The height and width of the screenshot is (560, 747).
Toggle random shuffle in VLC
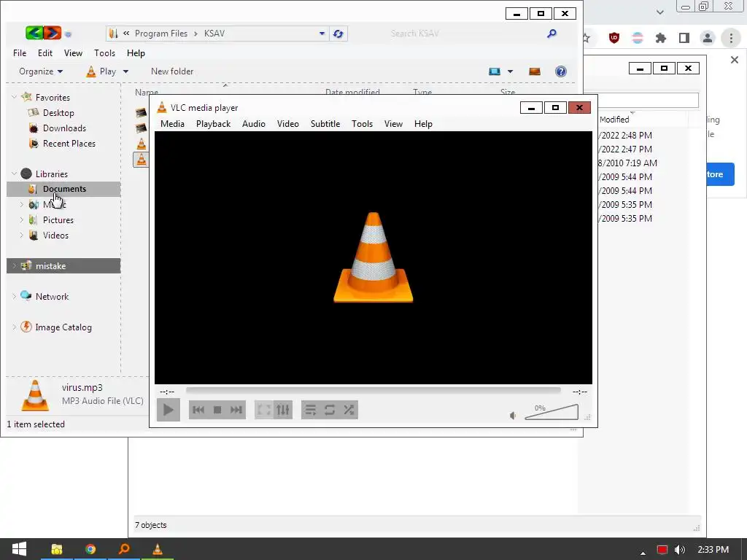[349, 410]
